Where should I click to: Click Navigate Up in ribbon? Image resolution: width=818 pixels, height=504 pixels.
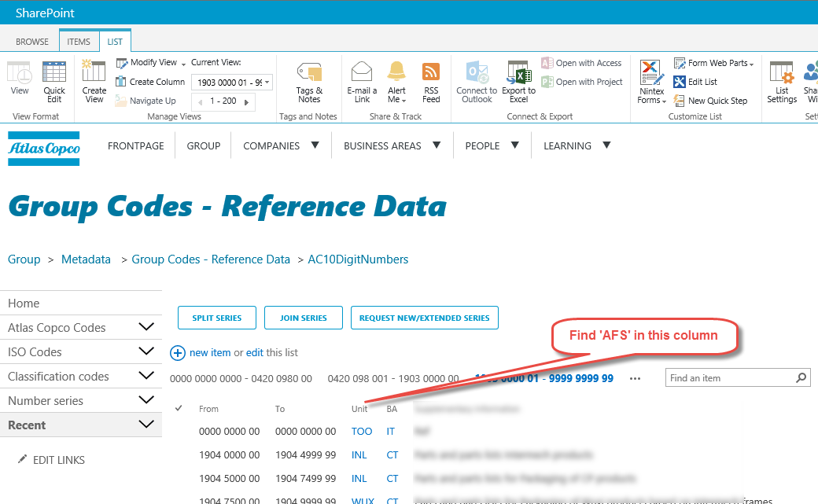pos(146,101)
